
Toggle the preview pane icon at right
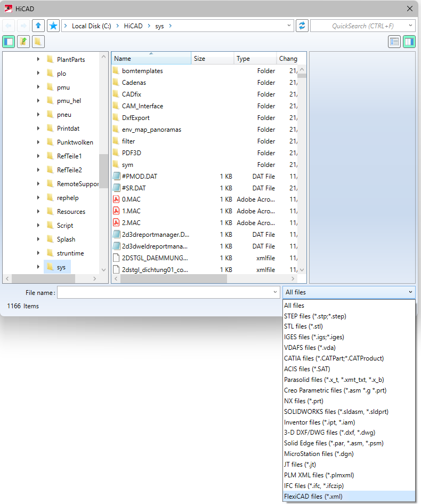pyautogui.click(x=409, y=42)
